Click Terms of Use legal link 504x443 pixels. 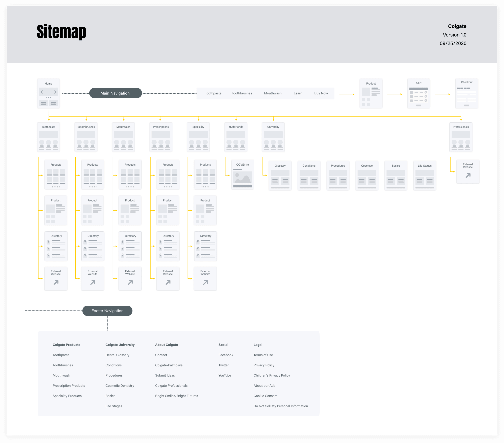click(263, 355)
